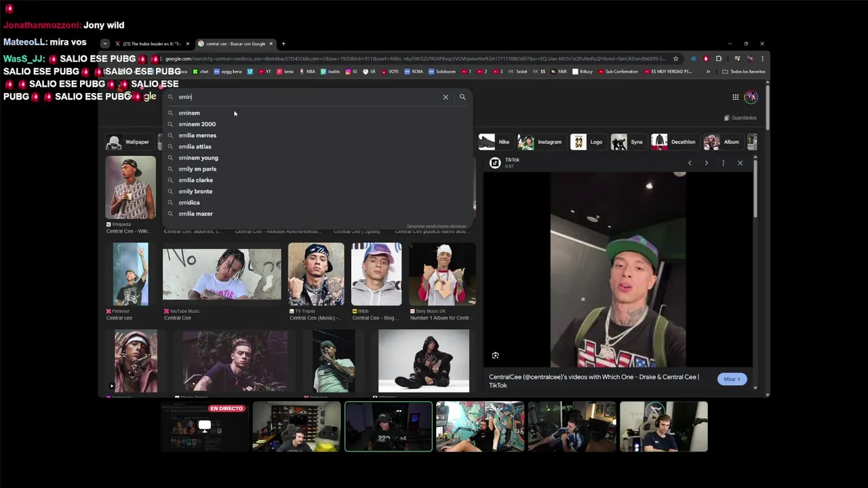The width and height of the screenshot is (868, 488).
Task: Click the large TikTok preview image
Action: click(x=618, y=269)
